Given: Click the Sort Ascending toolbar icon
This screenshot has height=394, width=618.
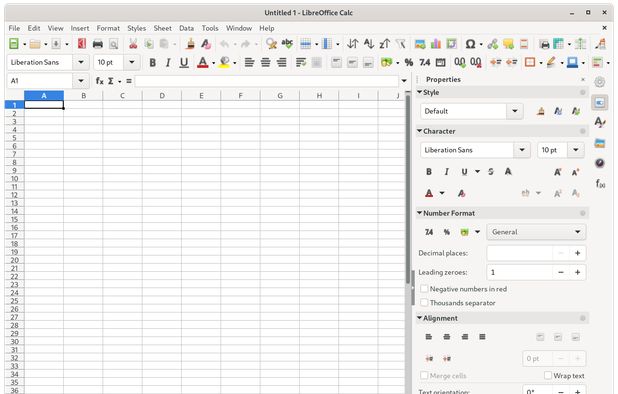Looking at the screenshot, I should 369,44.
